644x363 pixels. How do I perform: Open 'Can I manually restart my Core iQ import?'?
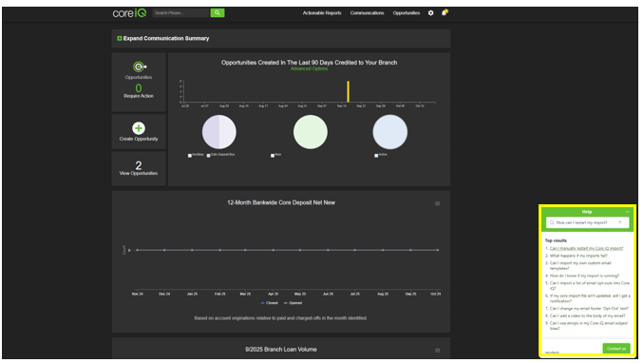(x=586, y=248)
